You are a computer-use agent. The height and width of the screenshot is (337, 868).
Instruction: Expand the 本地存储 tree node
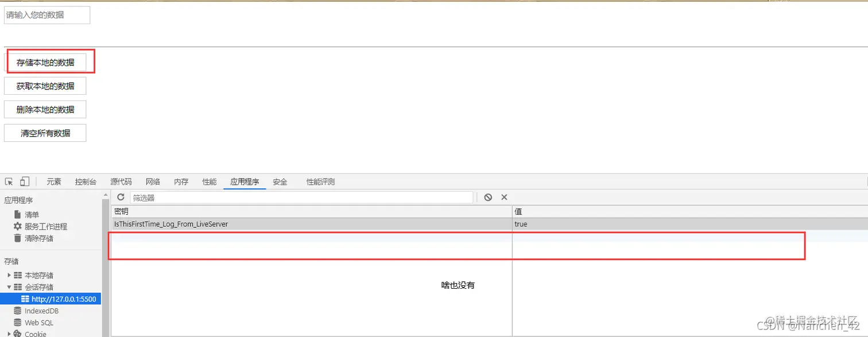pyautogui.click(x=9, y=276)
